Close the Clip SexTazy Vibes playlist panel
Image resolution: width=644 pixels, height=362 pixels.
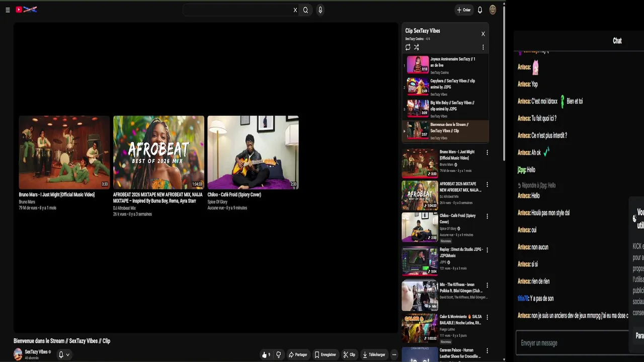(483, 34)
